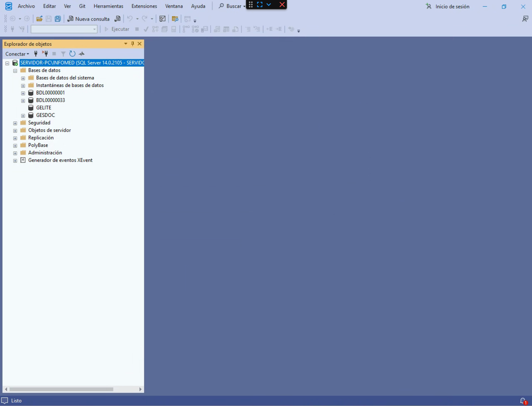This screenshot has height=406, width=532.
Task: Expand the Seguridad folder
Action: point(15,123)
